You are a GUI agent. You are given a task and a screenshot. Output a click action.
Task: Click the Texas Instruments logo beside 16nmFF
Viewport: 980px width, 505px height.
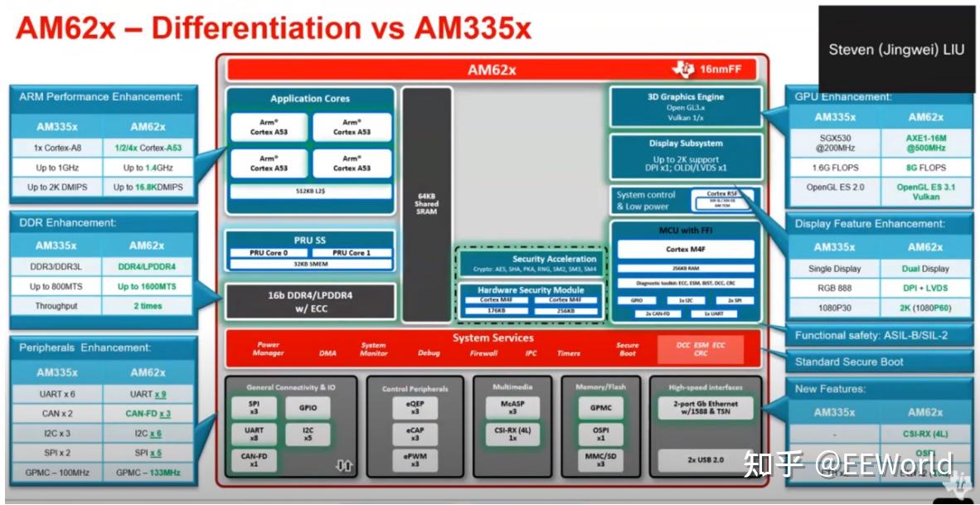(683, 69)
